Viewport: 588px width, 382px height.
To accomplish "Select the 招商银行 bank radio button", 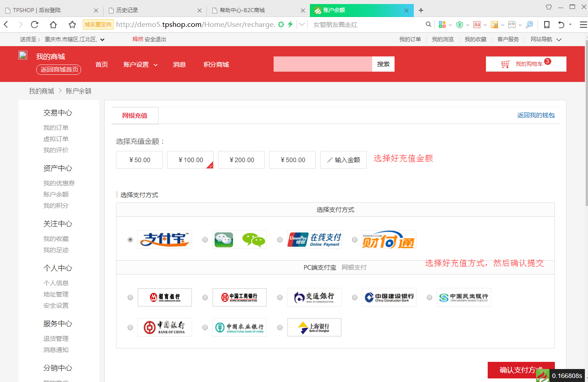I will [130, 297].
